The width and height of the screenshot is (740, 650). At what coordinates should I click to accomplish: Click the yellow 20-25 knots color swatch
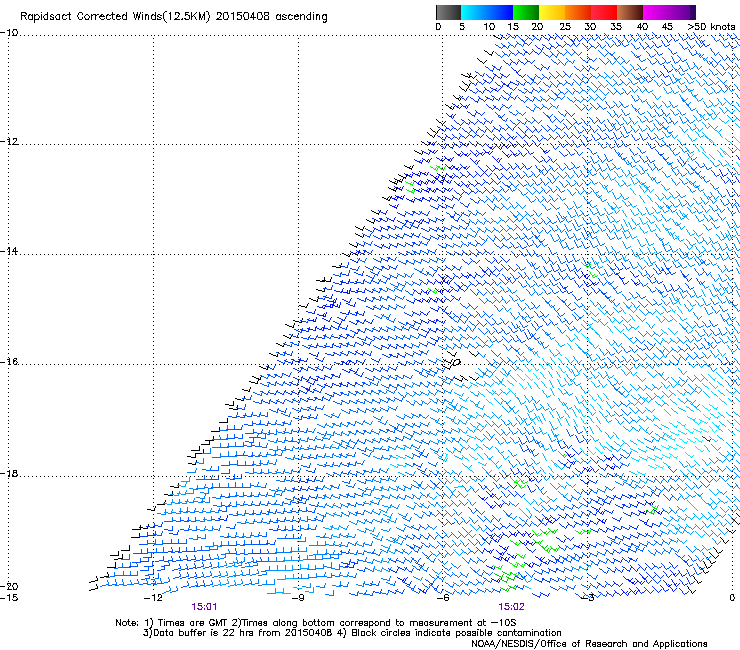click(552, 12)
